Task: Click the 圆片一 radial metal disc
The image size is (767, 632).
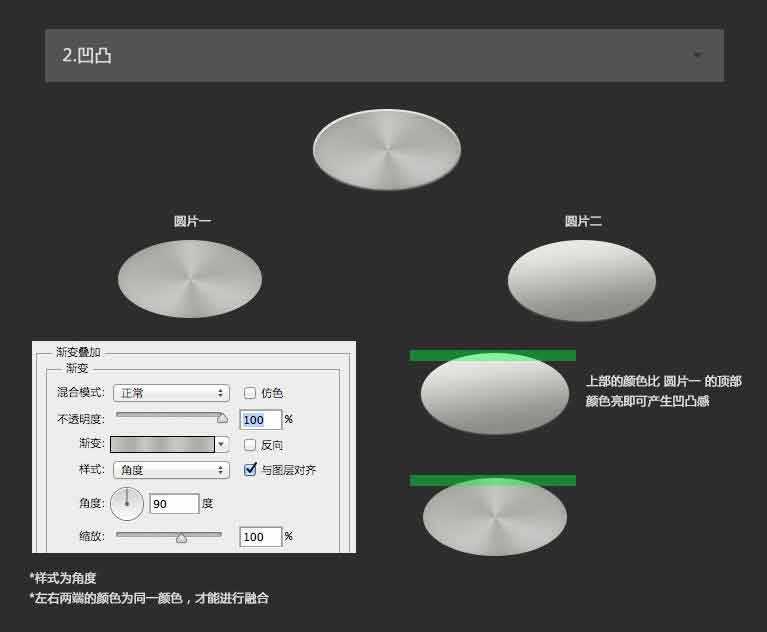Action: point(190,279)
